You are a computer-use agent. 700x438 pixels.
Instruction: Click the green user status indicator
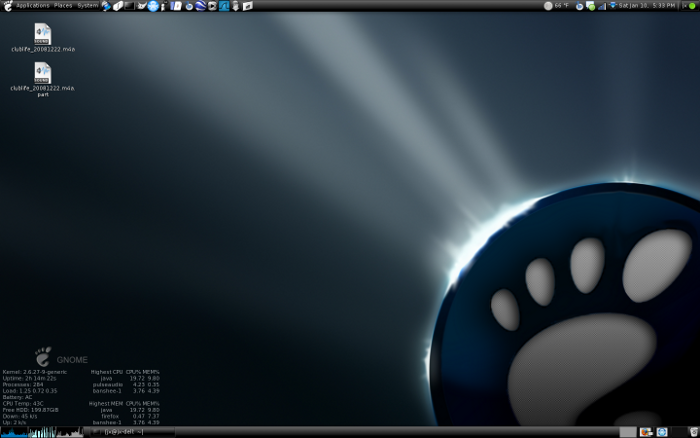692,6
